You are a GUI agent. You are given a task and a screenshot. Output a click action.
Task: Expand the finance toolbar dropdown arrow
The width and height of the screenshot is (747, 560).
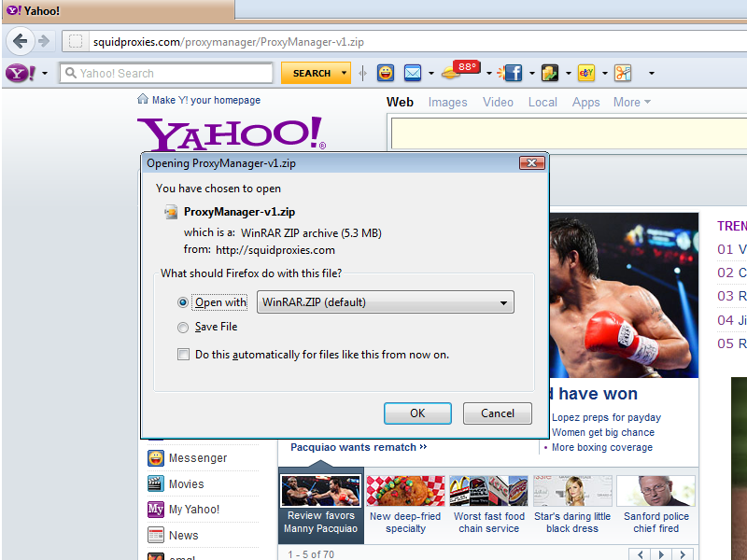tap(569, 74)
